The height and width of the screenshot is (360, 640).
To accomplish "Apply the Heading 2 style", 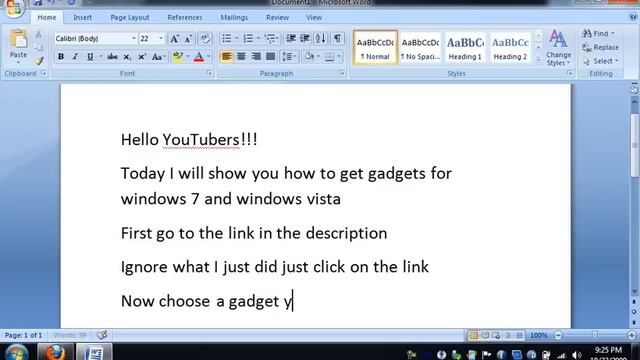I will 510,48.
